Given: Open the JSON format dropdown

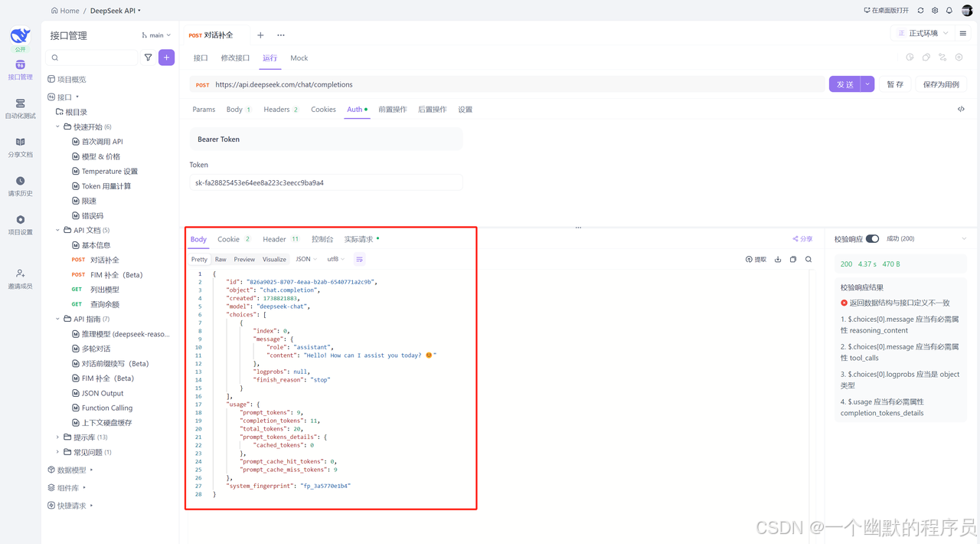Looking at the screenshot, I should coord(306,260).
